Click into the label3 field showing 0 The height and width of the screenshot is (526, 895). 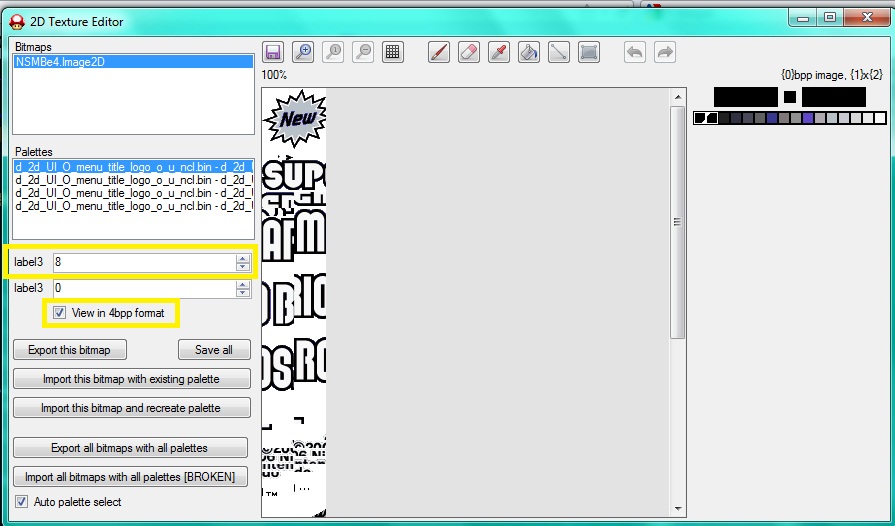coord(145,289)
